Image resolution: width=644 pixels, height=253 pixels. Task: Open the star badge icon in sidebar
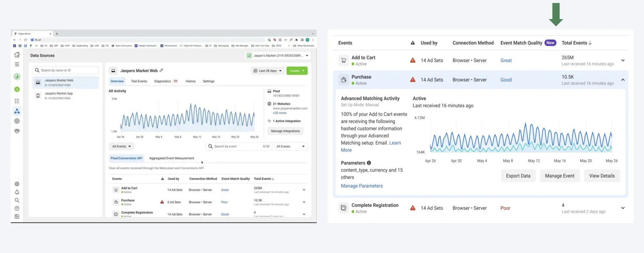[x=17, y=121]
